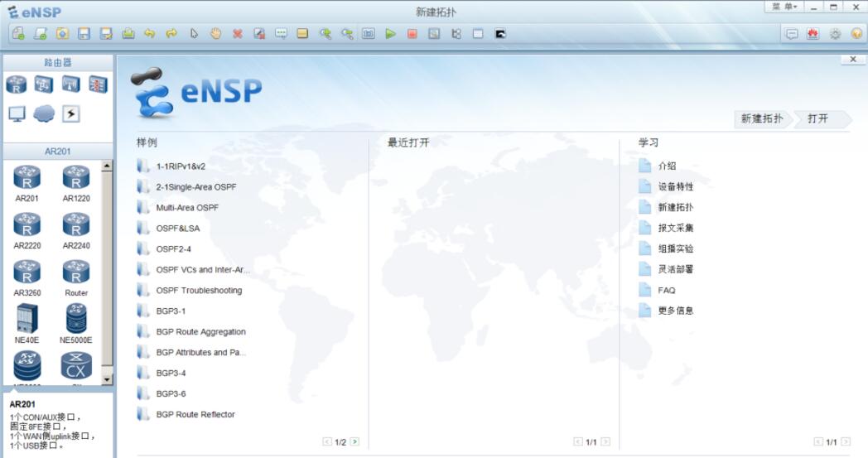Select the router device category icon
868x458 pixels.
click(x=17, y=84)
